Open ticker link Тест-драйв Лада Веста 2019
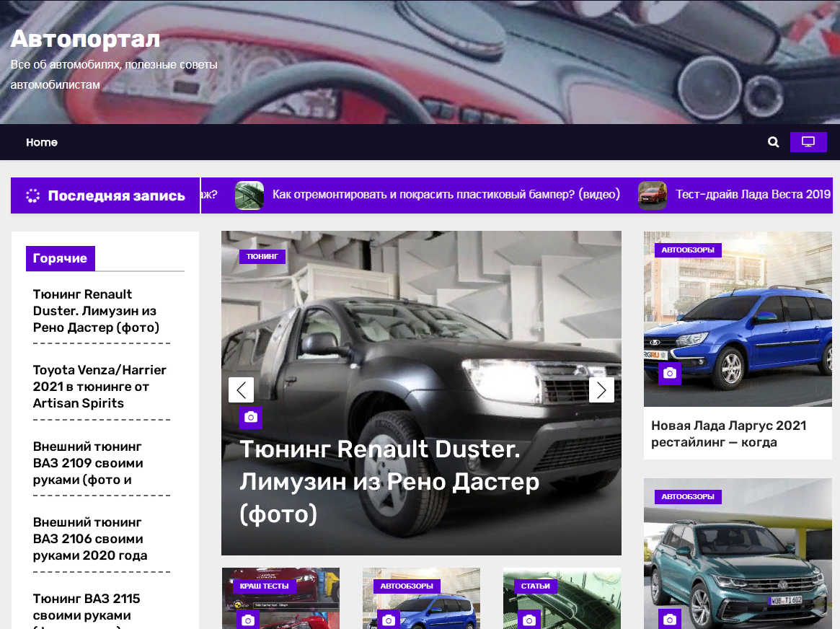 [753, 194]
